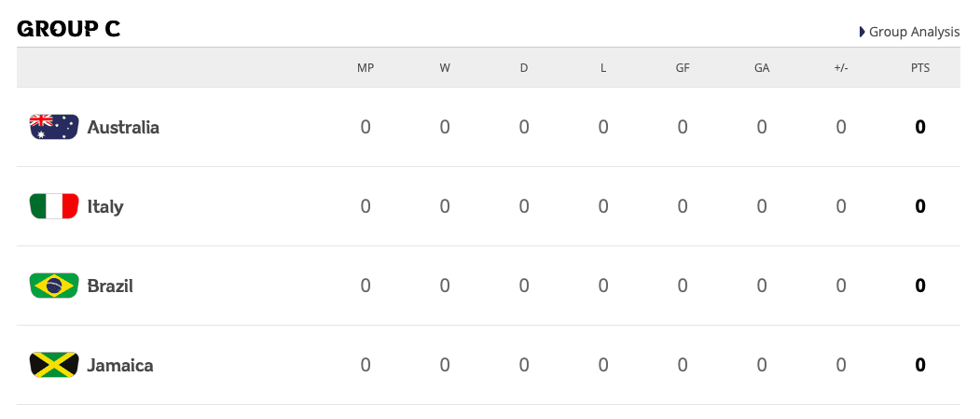Click the +/- goal difference header
The image size is (980, 419).
[x=841, y=68]
